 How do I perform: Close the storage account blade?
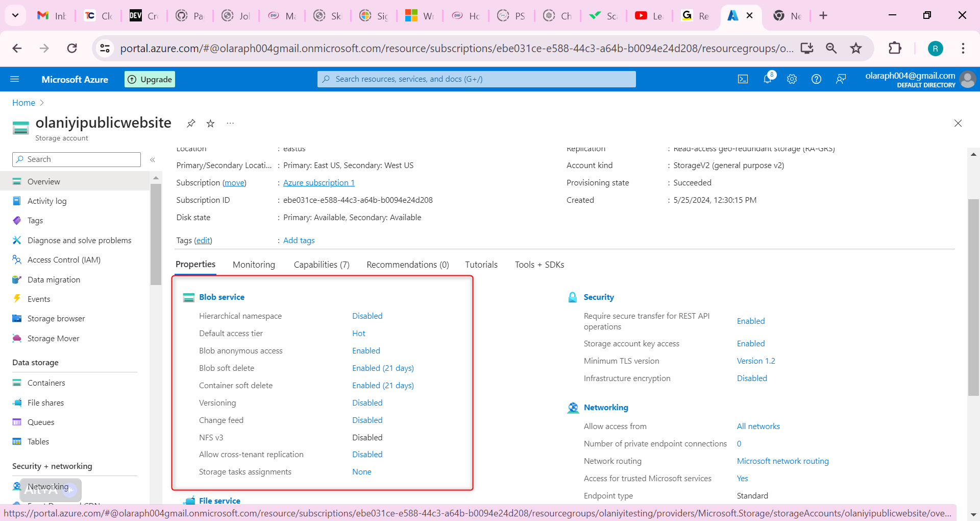958,123
